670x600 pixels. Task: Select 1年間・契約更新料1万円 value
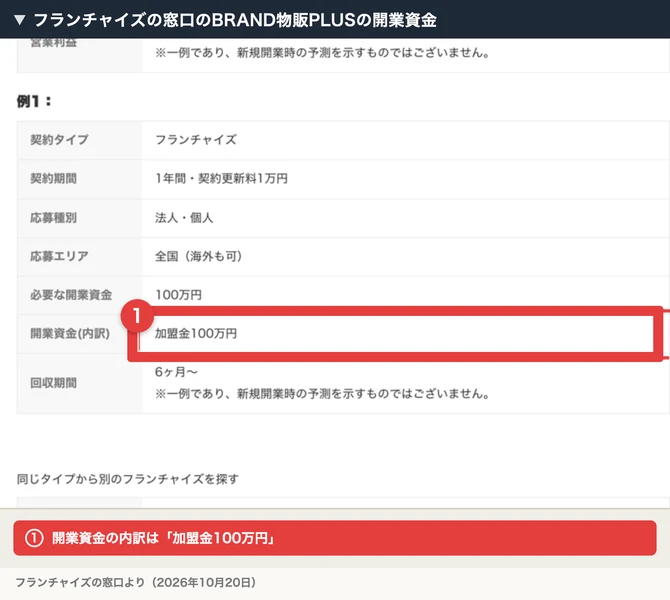point(221,178)
